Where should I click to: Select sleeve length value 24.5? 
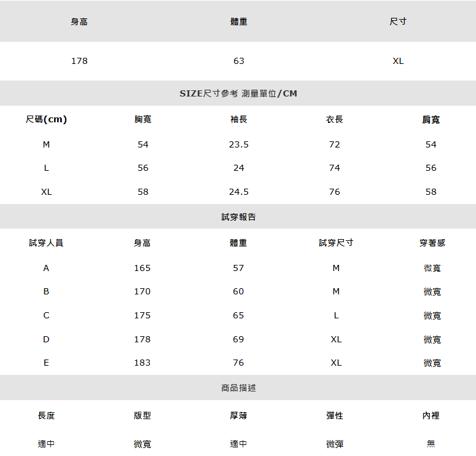coord(238,192)
